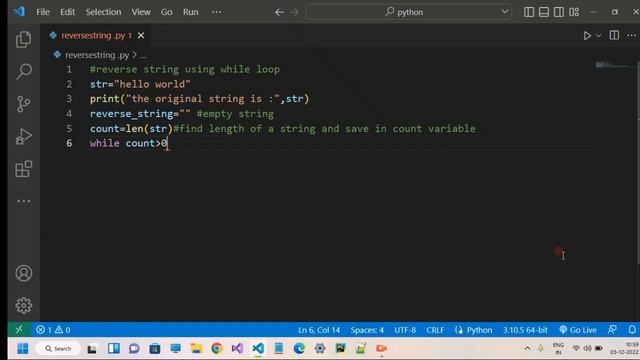Open the Run and Debug view
The image size is (640, 360).
[24, 136]
